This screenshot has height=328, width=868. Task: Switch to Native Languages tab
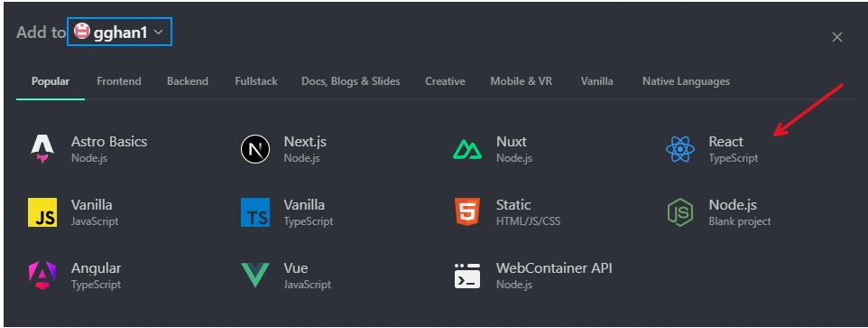686,81
